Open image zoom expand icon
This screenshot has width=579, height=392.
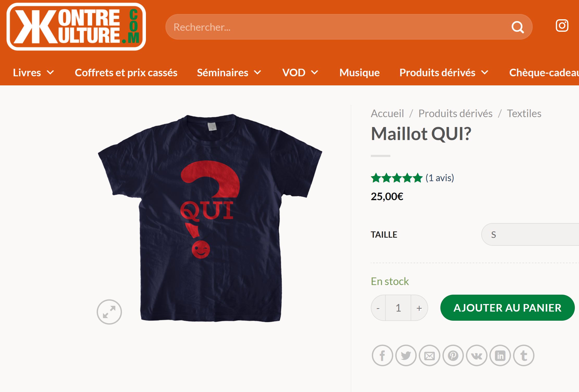click(109, 312)
